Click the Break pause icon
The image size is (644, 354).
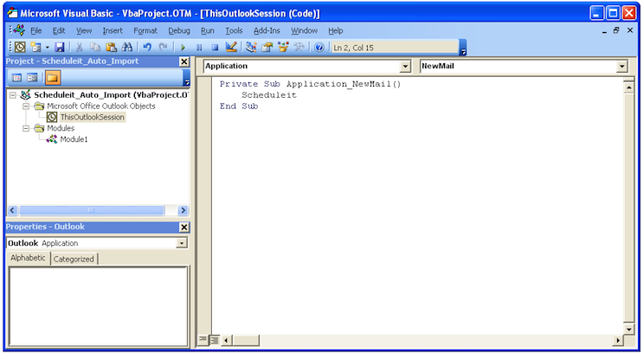click(199, 48)
